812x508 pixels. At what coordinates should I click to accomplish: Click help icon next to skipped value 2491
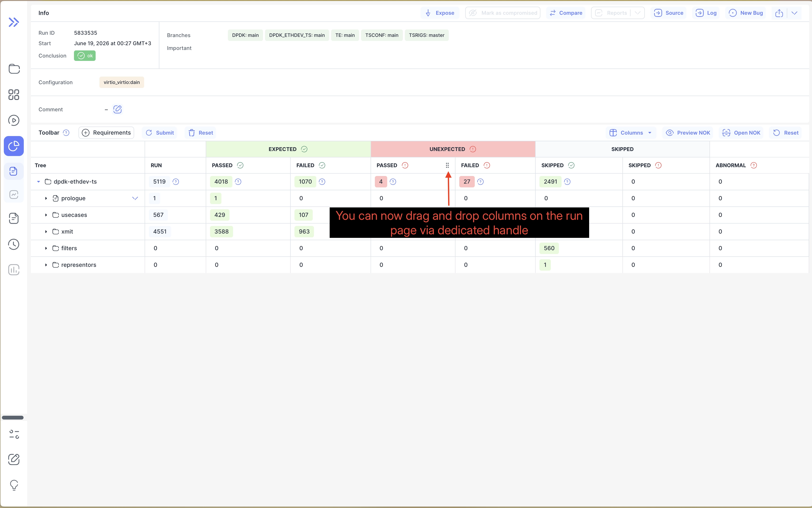click(x=567, y=182)
